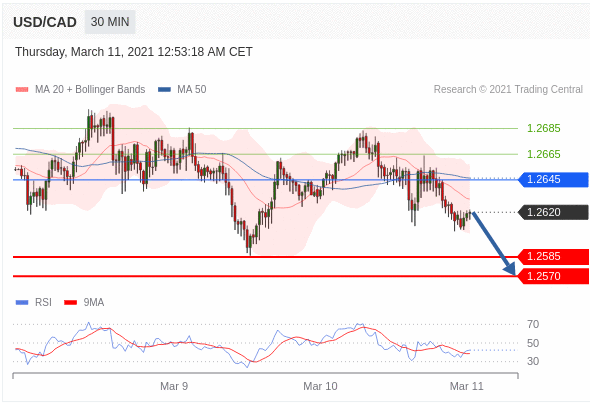This screenshot has width=590, height=407.
Task: Click the Mar 11 date axis label
Action: tap(467, 386)
